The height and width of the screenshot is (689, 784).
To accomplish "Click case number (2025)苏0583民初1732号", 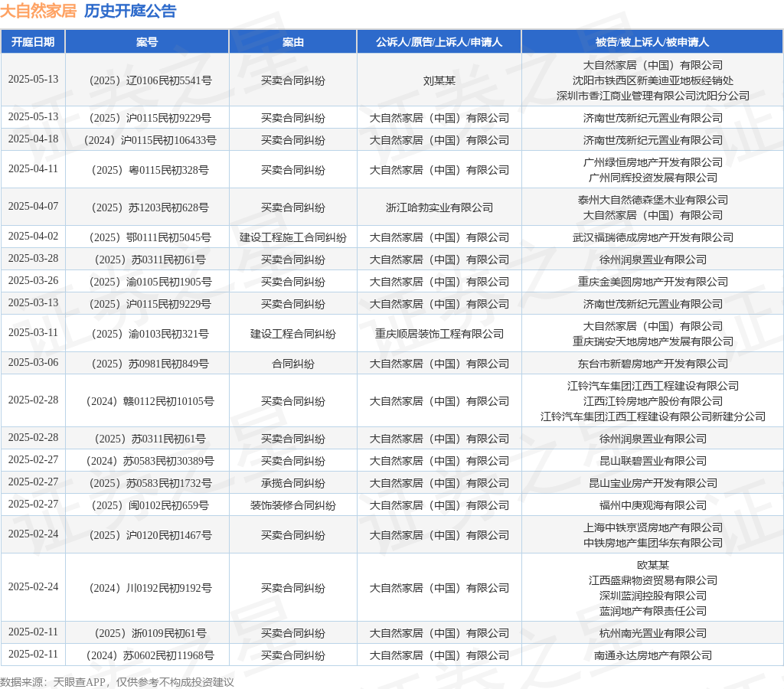I will [x=150, y=483].
